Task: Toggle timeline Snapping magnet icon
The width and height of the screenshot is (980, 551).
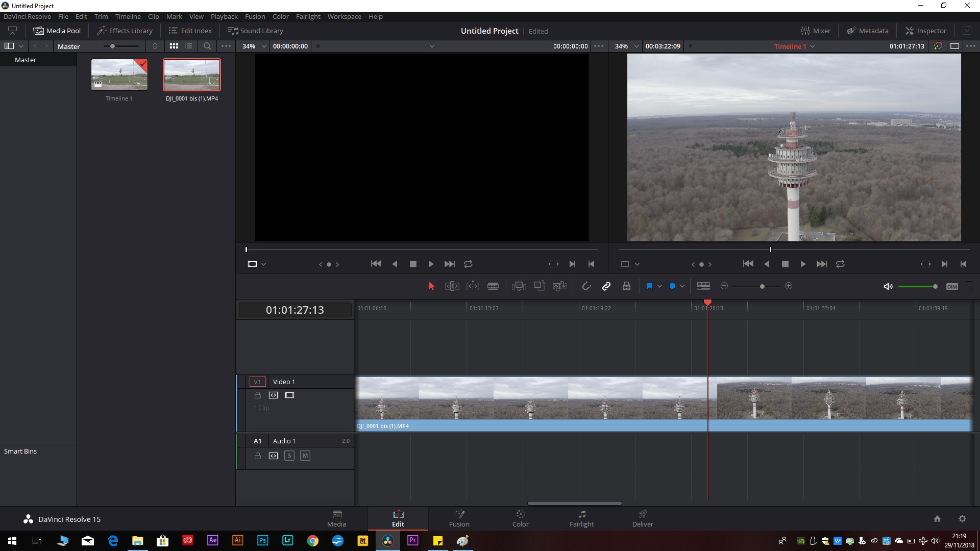Action: click(x=586, y=286)
